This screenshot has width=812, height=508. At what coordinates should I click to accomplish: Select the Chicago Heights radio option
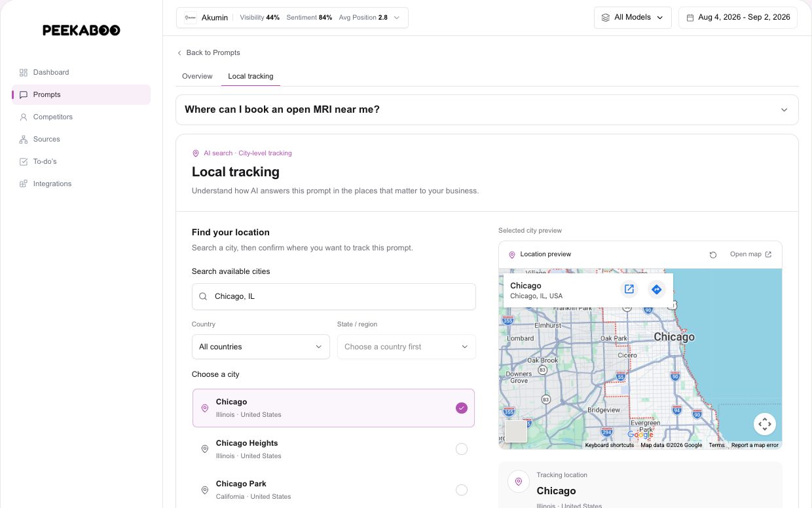462,449
